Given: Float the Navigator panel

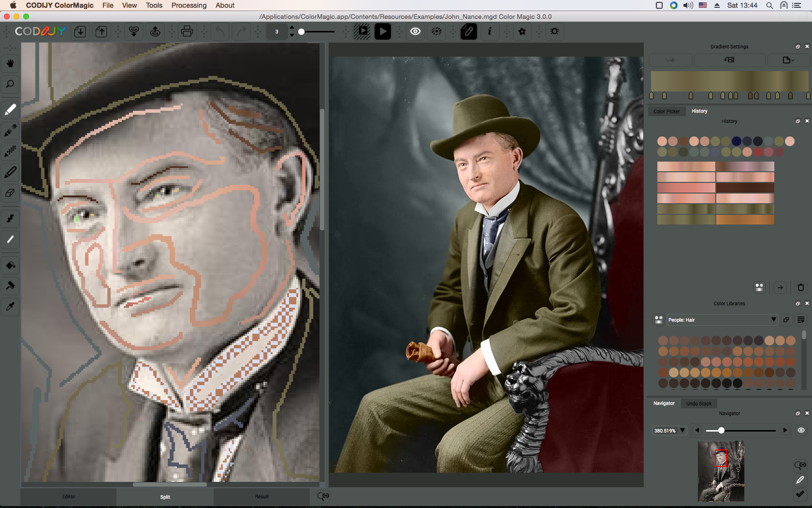Looking at the screenshot, I should click(798, 414).
